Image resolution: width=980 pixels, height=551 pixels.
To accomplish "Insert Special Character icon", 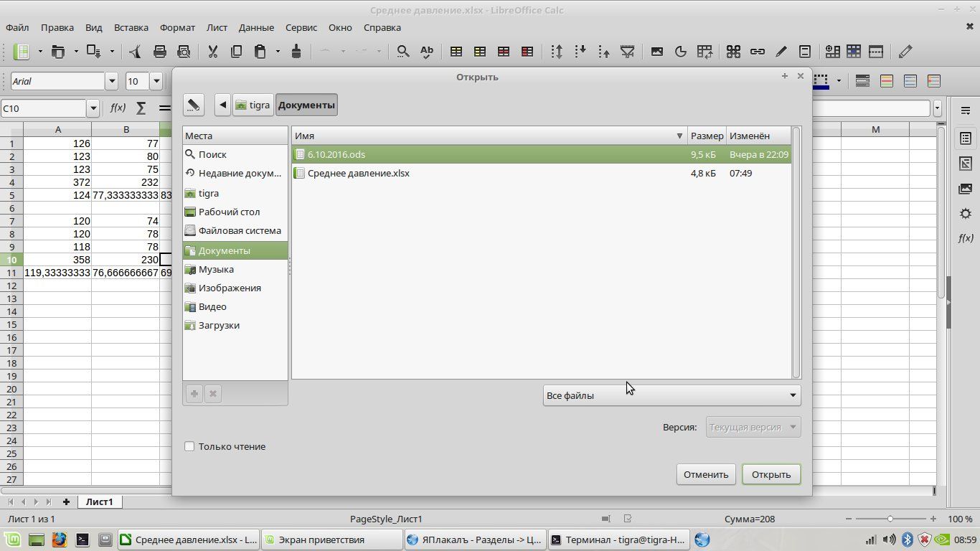I will pyautogui.click(x=733, y=52).
